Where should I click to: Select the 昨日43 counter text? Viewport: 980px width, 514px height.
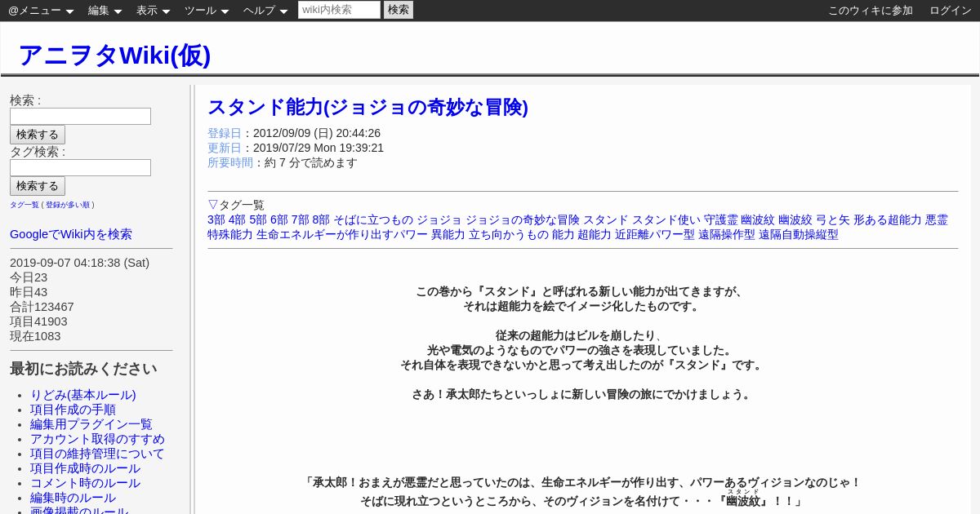pyautogui.click(x=29, y=292)
